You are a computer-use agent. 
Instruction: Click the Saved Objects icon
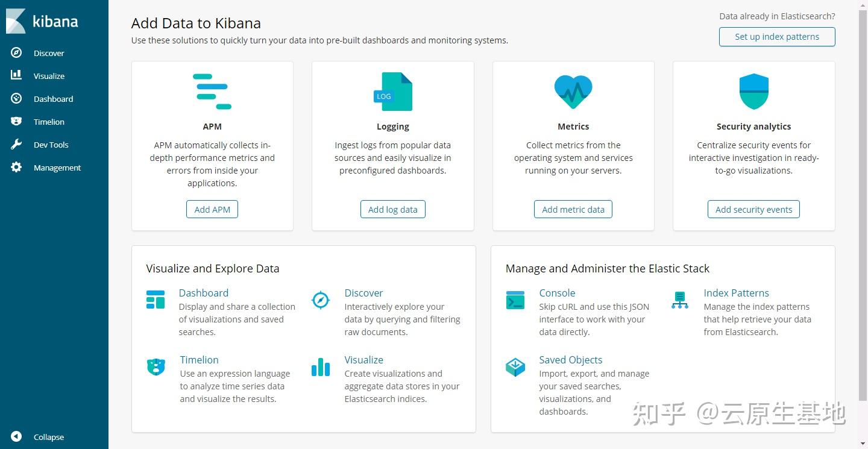tap(515, 366)
